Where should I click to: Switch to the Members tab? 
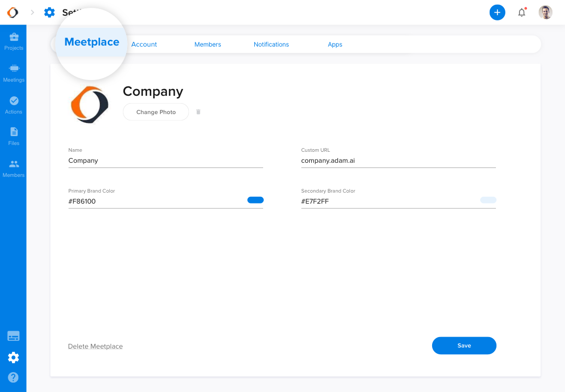tap(208, 44)
